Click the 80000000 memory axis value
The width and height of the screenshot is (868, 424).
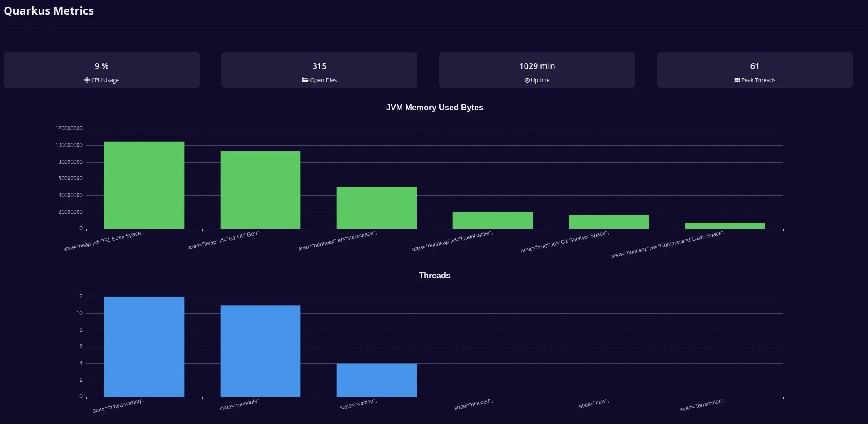point(70,162)
